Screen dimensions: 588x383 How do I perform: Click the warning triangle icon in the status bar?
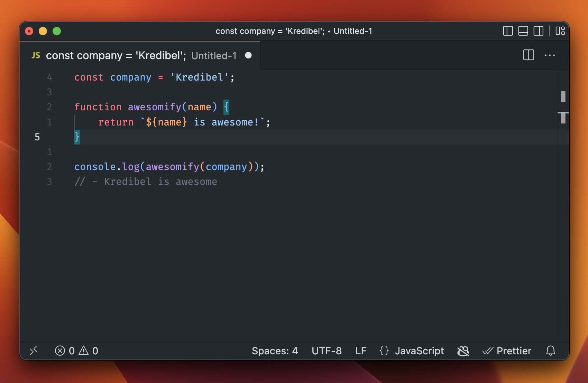click(x=83, y=351)
